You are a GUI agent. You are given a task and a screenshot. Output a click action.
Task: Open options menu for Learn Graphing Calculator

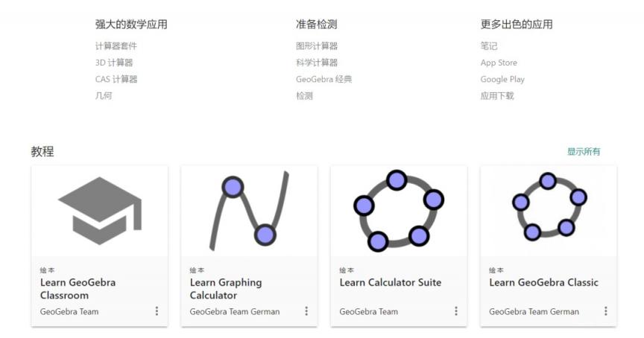click(x=306, y=311)
